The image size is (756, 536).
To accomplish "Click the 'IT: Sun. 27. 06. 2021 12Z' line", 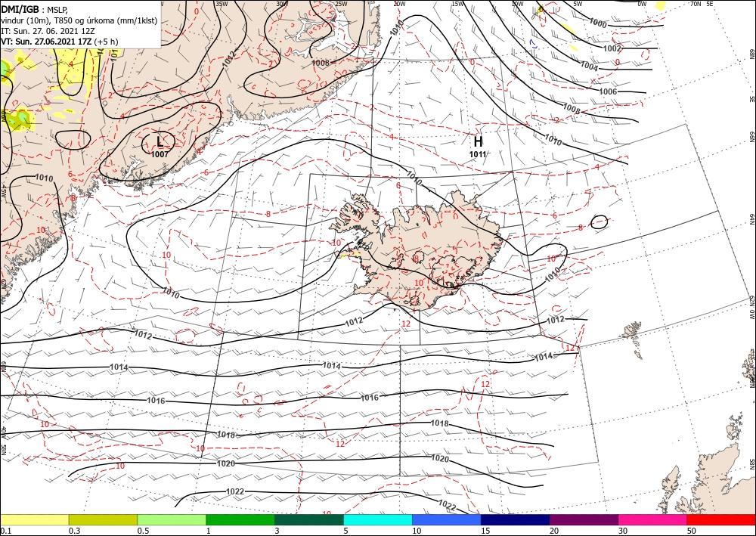I will pyautogui.click(x=48, y=31).
